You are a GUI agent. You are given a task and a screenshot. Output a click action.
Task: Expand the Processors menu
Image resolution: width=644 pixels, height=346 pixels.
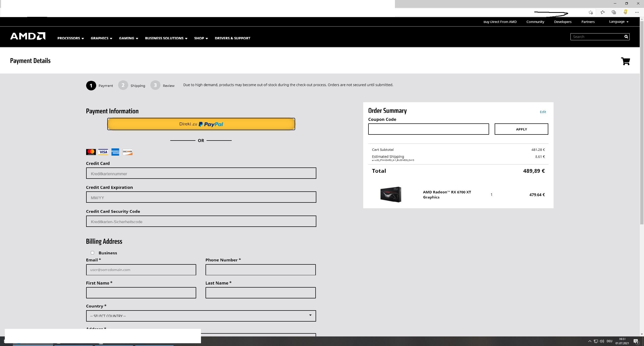(71, 38)
